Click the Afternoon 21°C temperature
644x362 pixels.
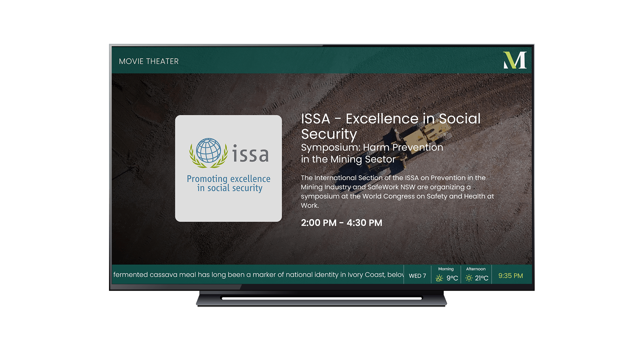pyautogui.click(x=482, y=278)
